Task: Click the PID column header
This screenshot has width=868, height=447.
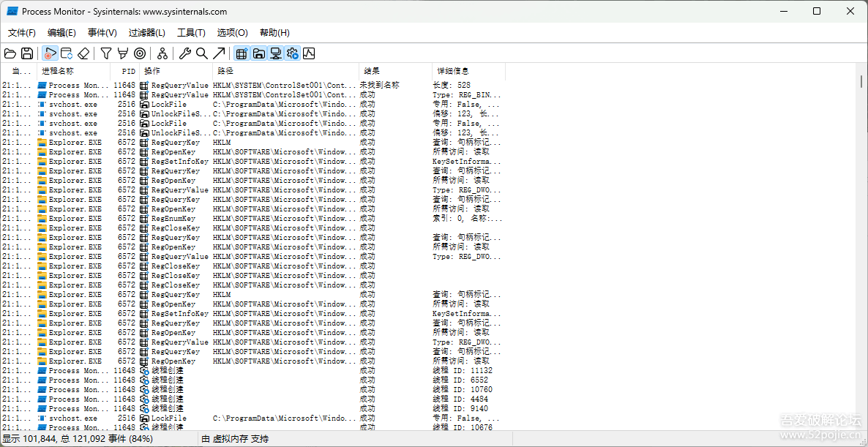Action: 124,72
